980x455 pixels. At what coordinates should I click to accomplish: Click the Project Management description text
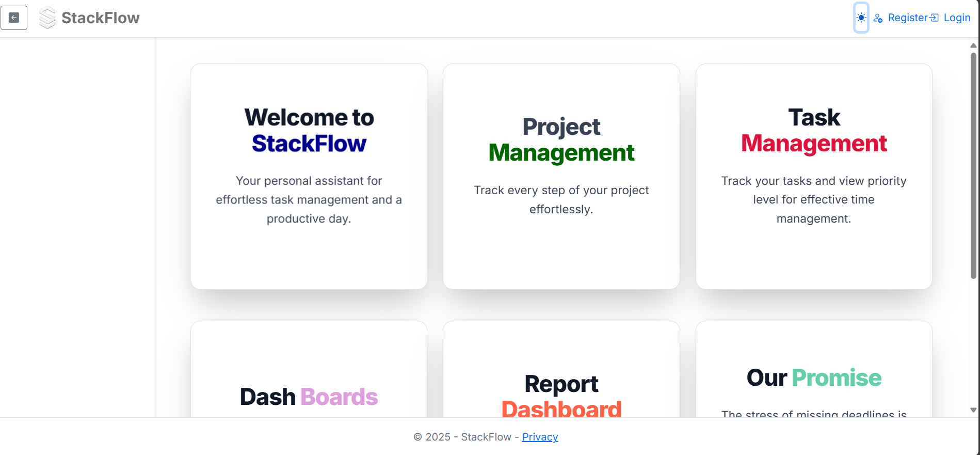point(561,199)
